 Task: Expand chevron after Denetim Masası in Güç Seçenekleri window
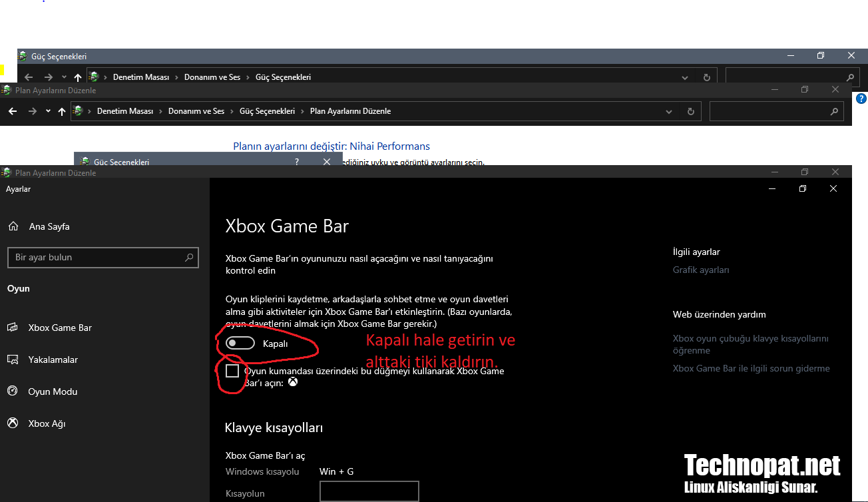[x=176, y=77]
